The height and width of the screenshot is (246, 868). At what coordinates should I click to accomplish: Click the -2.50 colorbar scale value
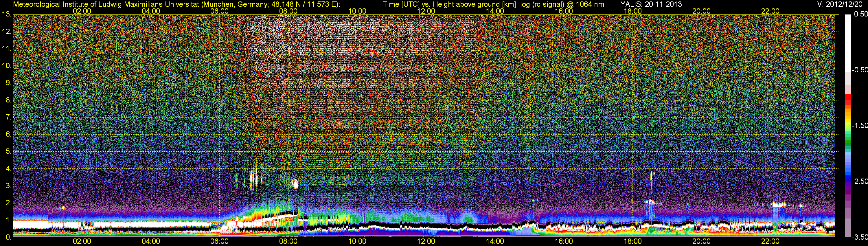860,181
